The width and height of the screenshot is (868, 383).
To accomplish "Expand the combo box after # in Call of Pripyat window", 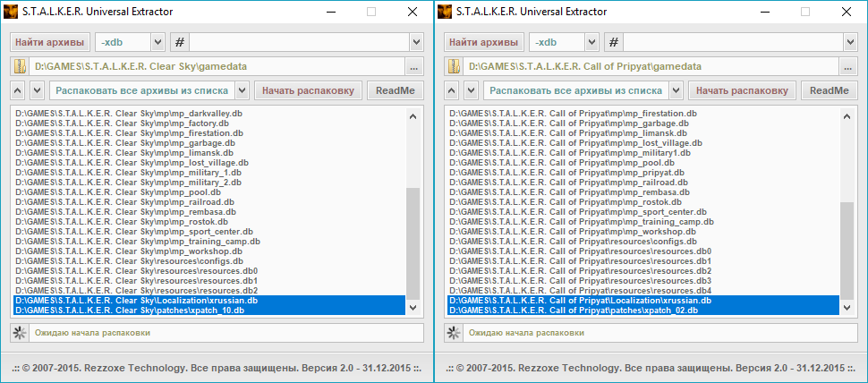I will [850, 42].
